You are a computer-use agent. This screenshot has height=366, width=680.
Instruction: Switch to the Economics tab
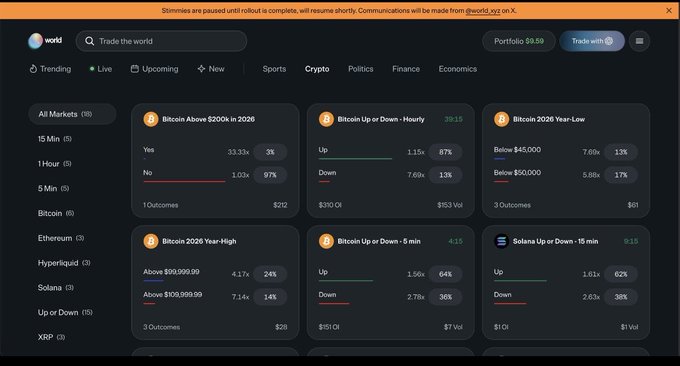click(x=458, y=69)
